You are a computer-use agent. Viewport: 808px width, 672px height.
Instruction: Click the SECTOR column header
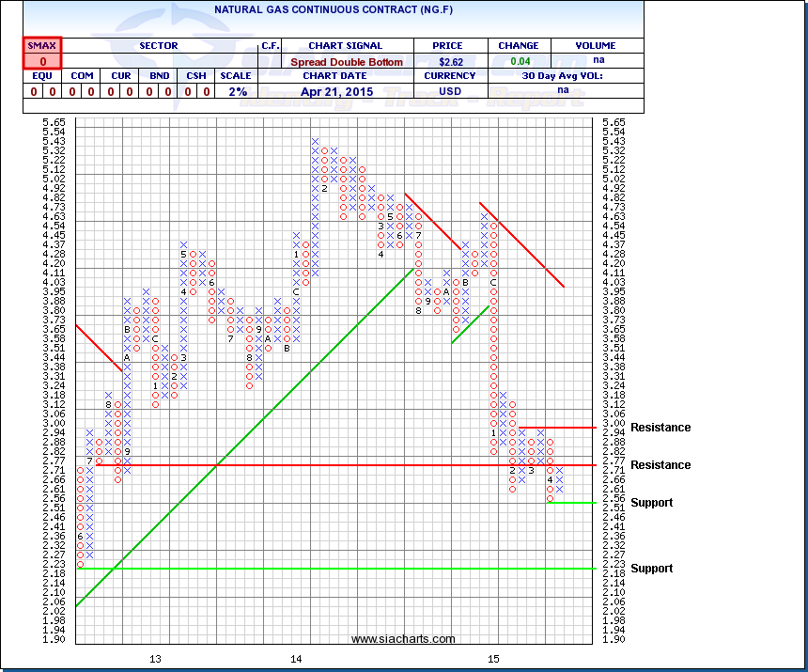pos(158,45)
